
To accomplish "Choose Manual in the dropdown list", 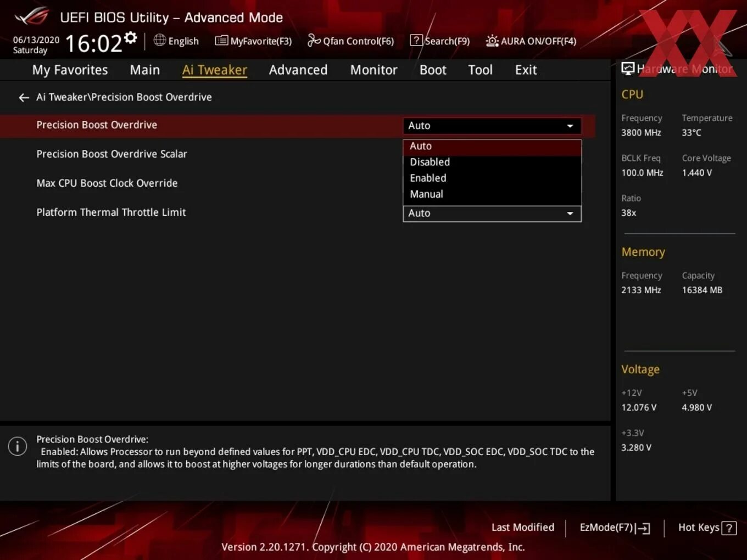I will [x=492, y=194].
